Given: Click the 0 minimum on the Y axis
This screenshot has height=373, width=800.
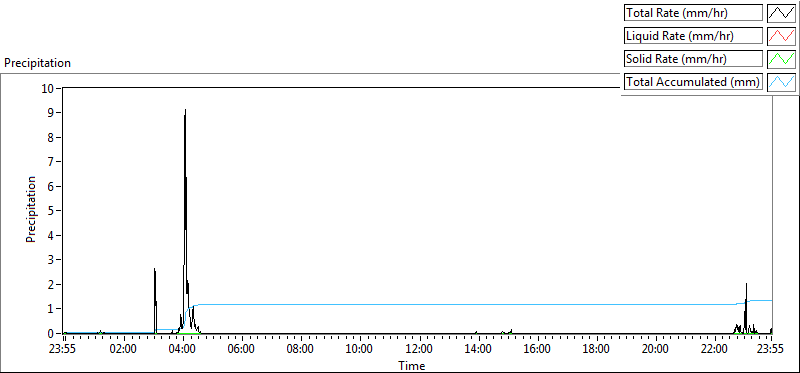Looking at the screenshot, I should tap(51, 333).
